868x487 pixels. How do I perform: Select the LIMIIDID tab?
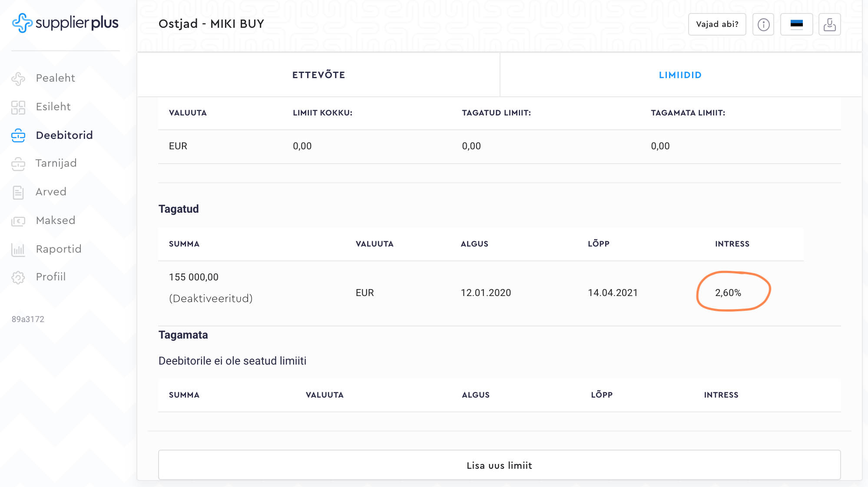(680, 75)
